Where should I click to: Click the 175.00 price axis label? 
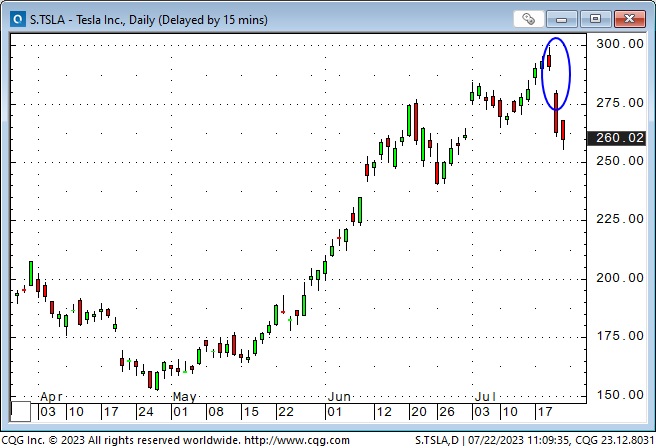tap(620, 336)
